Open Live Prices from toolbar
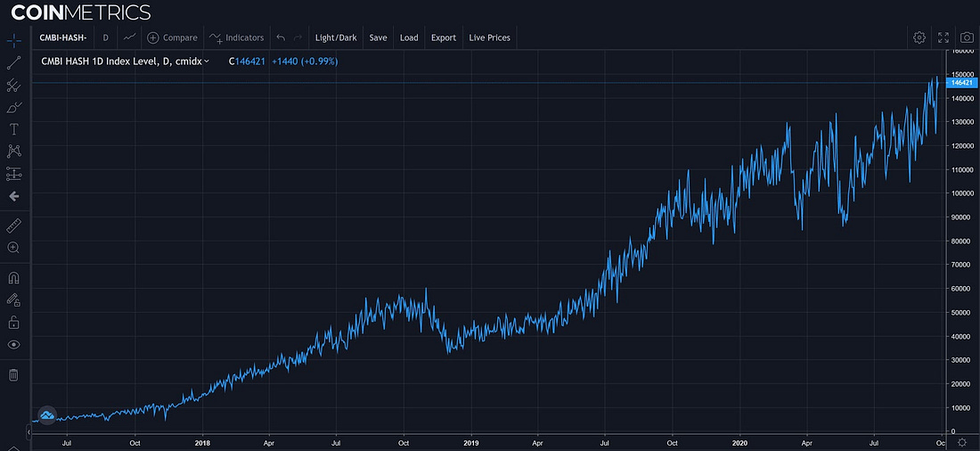Screen dimensions: 980x451 pyautogui.click(x=489, y=37)
